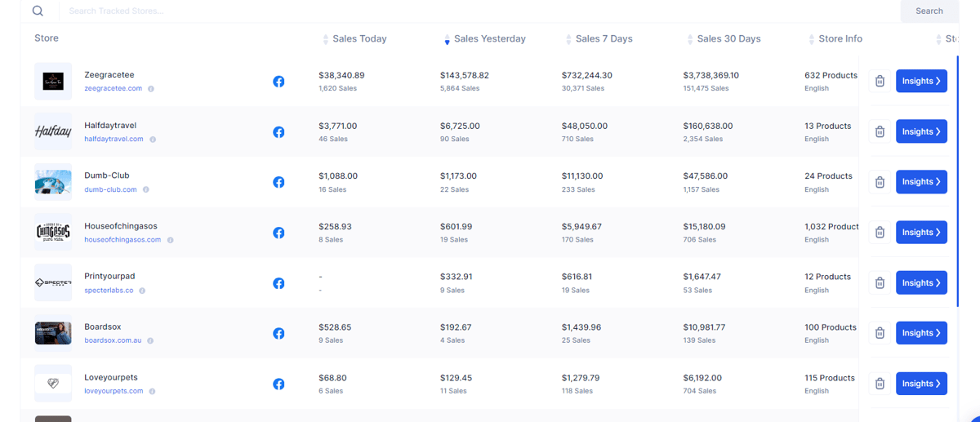
Task: Sort by Sales Today column
Action: tap(354, 39)
